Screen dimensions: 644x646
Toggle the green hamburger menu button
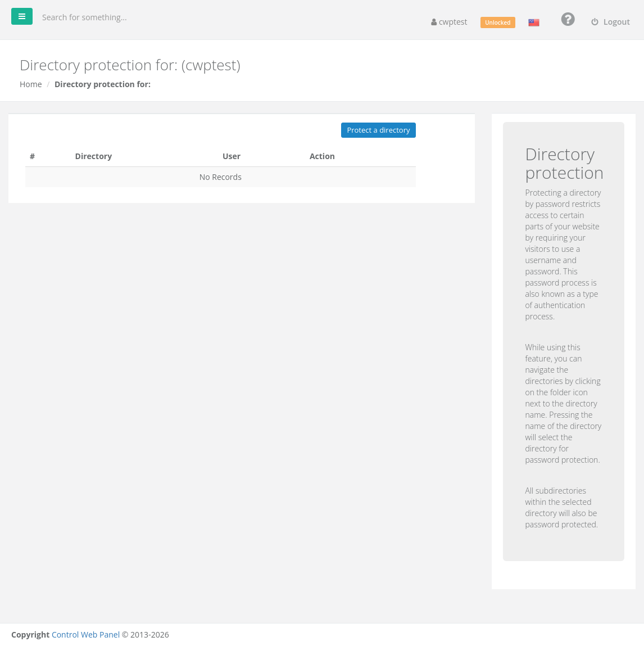tap(22, 16)
